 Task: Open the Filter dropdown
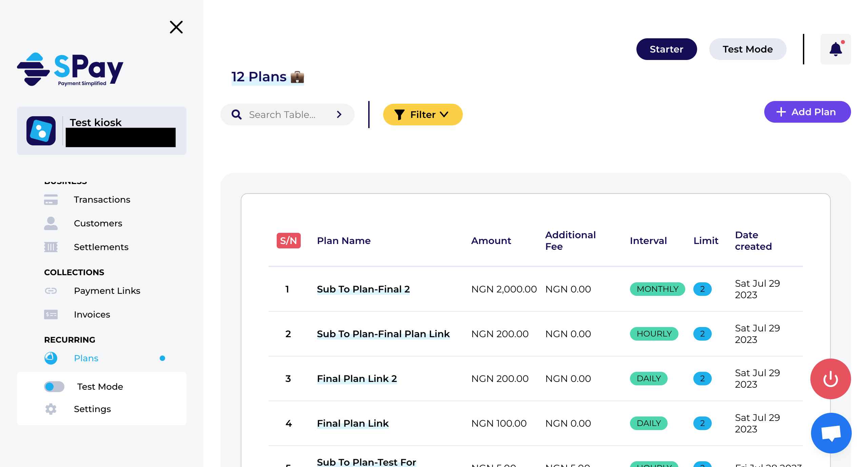click(422, 115)
